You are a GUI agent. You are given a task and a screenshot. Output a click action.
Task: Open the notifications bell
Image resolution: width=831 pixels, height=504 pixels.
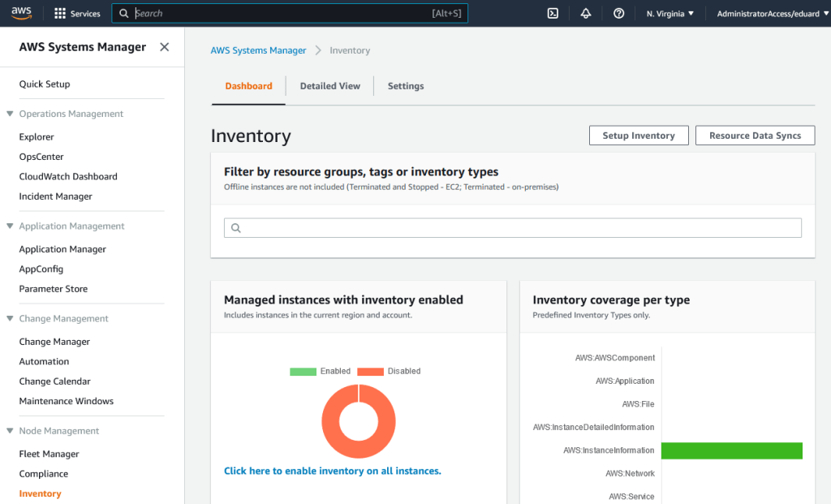pos(586,14)
